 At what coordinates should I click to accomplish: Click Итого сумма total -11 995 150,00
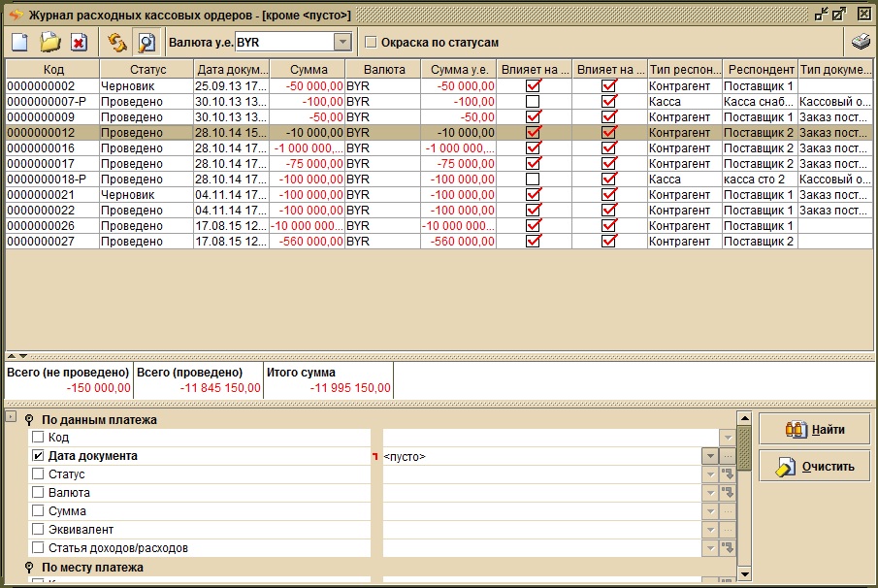(x=350, y=387)
